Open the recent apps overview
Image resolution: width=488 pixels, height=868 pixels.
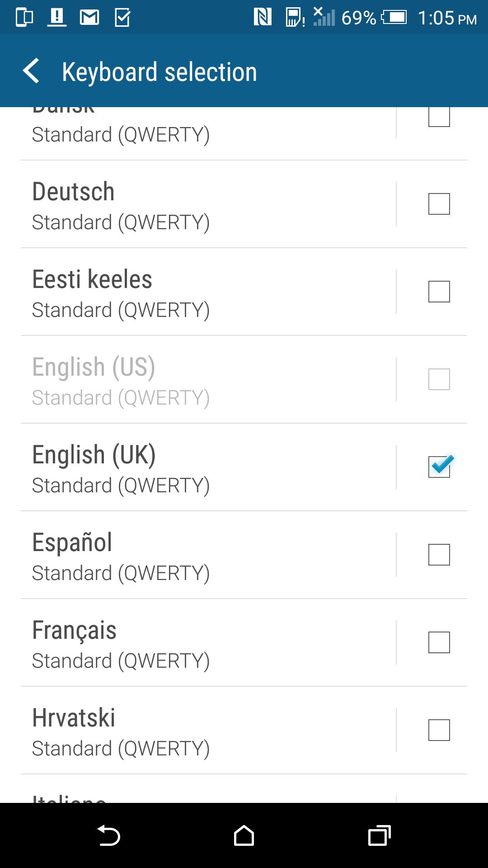pyautogui.click(x=379, y=835)
